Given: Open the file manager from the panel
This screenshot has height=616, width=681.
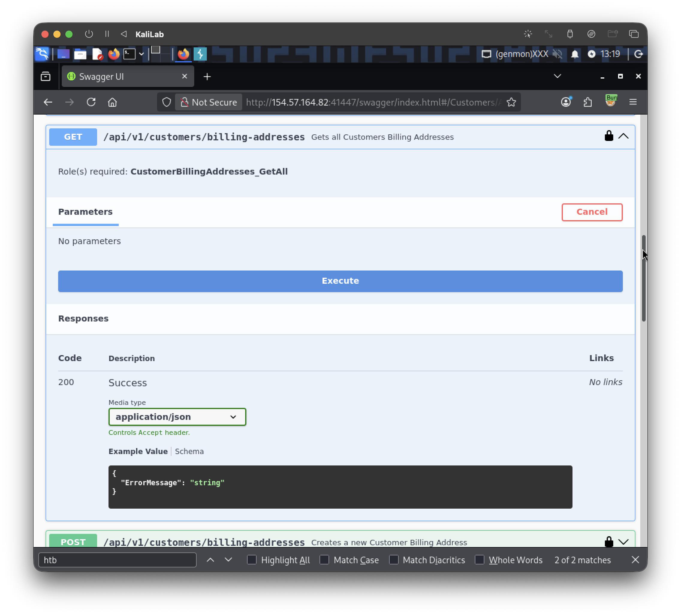Looking at the screenshot, I should (x=80, y=54).
